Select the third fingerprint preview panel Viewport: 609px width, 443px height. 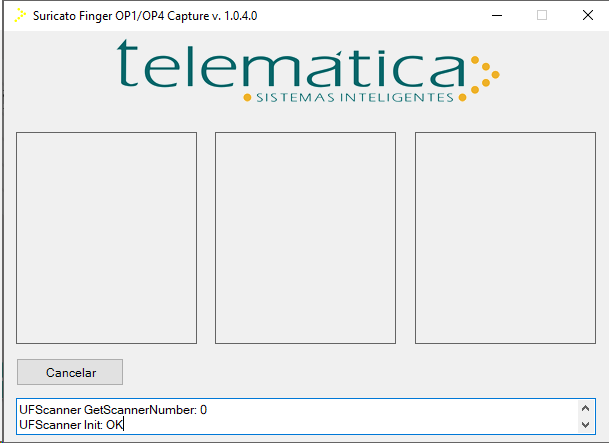tap(505, 238)
